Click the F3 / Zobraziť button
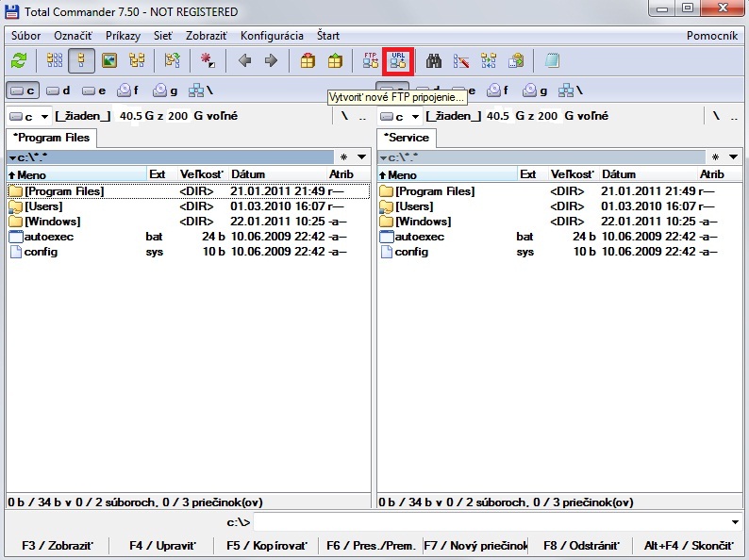Viewport: 749px width, 560px height. (58, 545)
